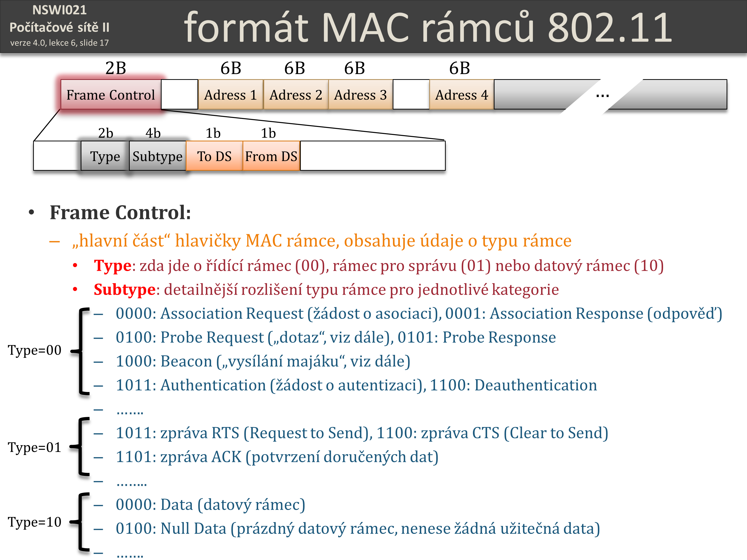Select the 'Adress 1' field box

231,95
